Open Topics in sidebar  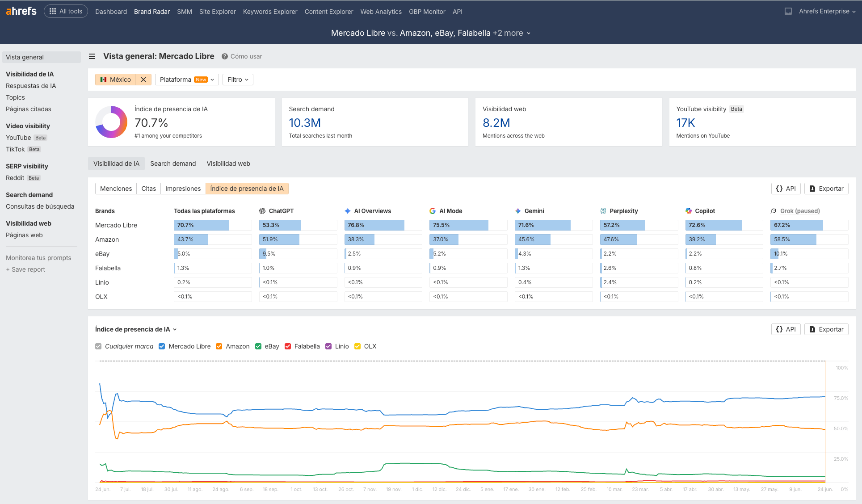pos(15,97)
